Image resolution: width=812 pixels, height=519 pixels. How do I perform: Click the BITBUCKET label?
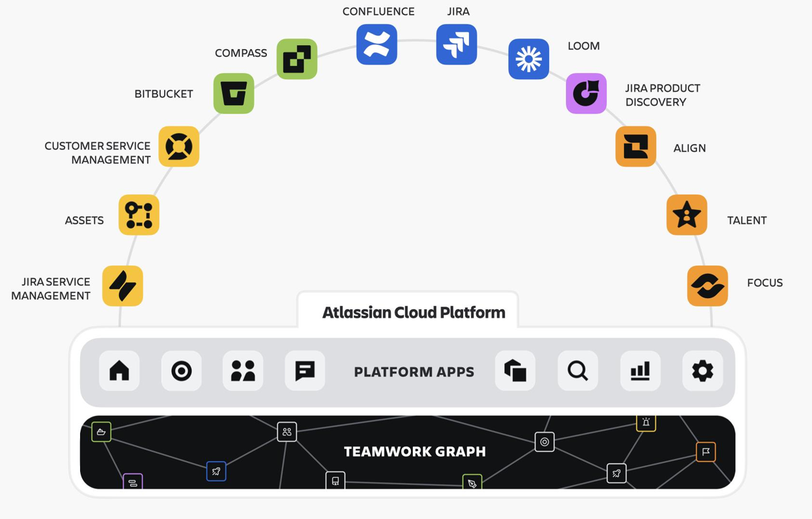[163, 94]
